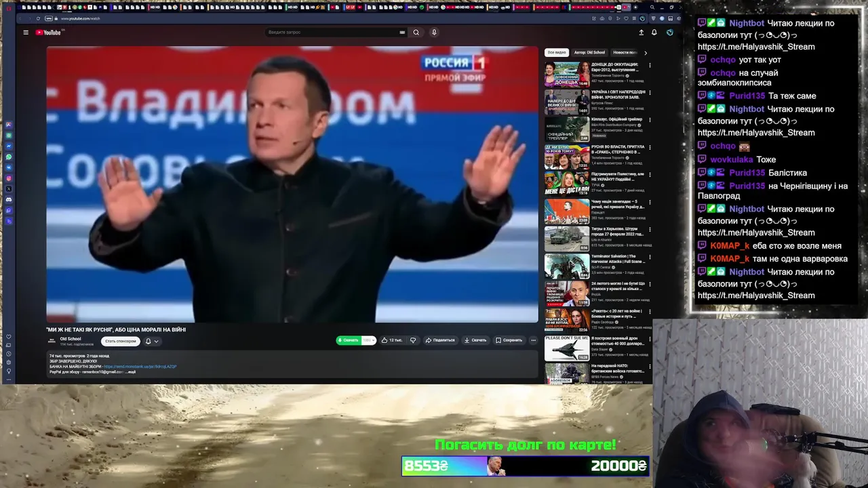868x488 pixels.
Task: Open the Old School channel avatar
Action: pos(52,340)
